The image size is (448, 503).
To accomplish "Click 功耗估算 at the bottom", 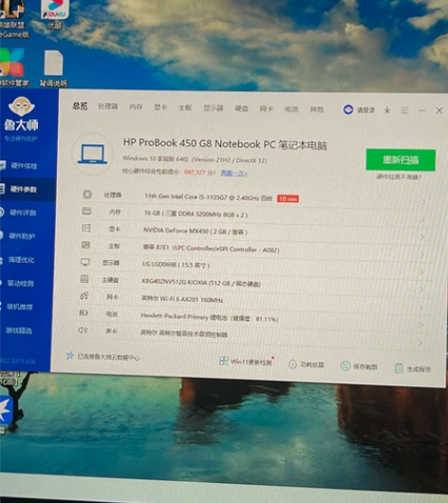I will tap(307, 364).
